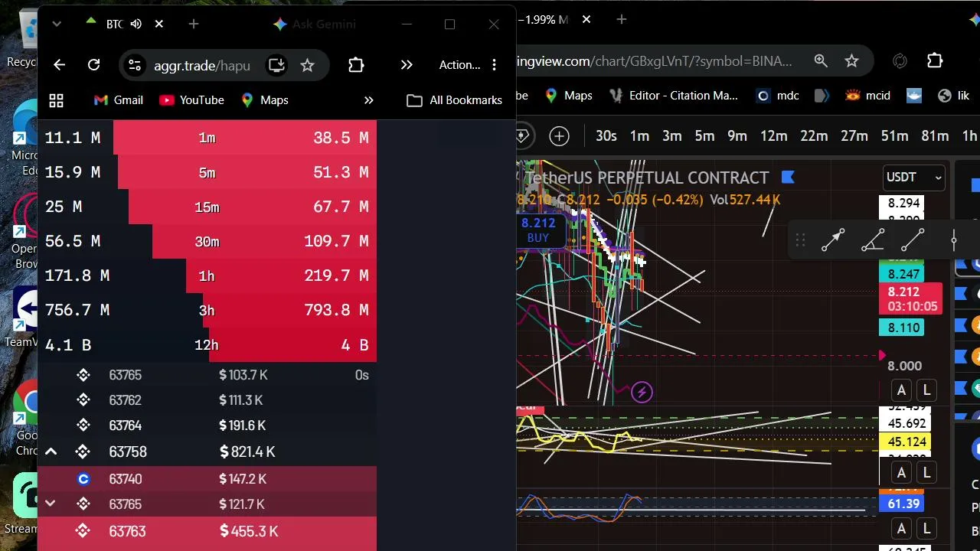Bookmark the TradingView page with the star

[851, 60]
